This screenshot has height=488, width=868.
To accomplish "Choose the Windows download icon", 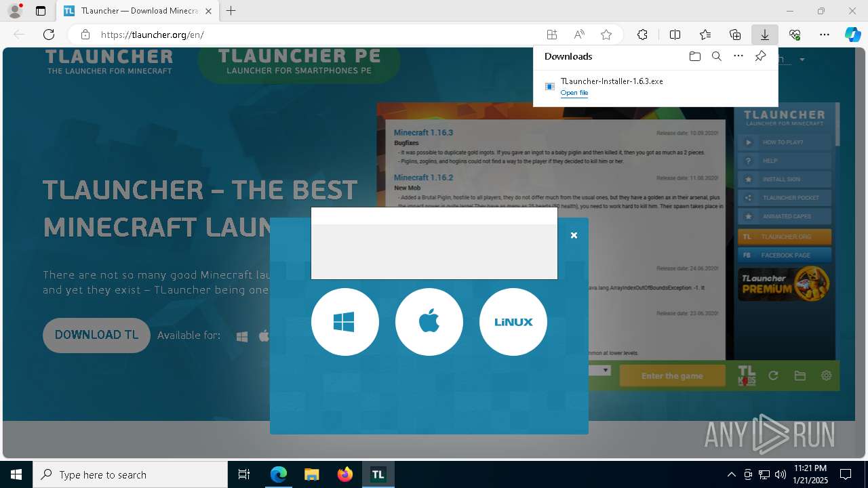I will [x=344, y=322].
